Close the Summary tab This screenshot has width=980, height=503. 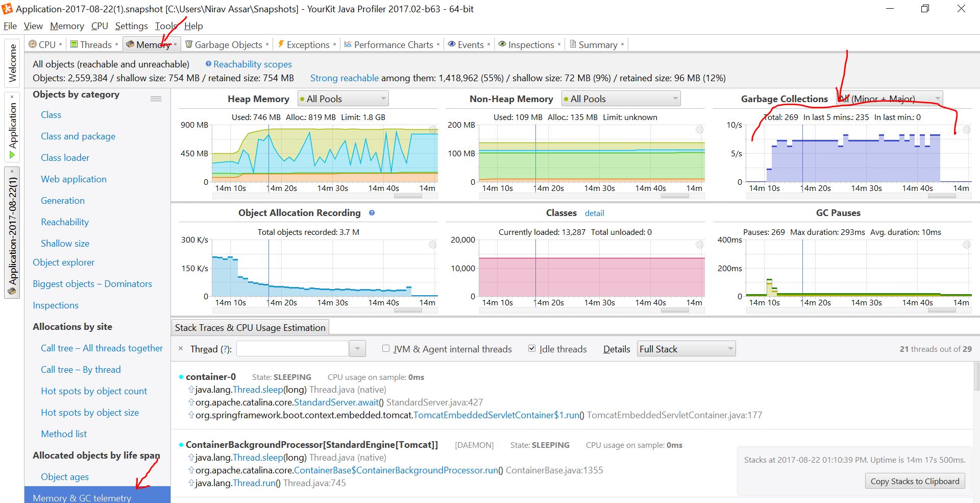[x=622, y=44]
